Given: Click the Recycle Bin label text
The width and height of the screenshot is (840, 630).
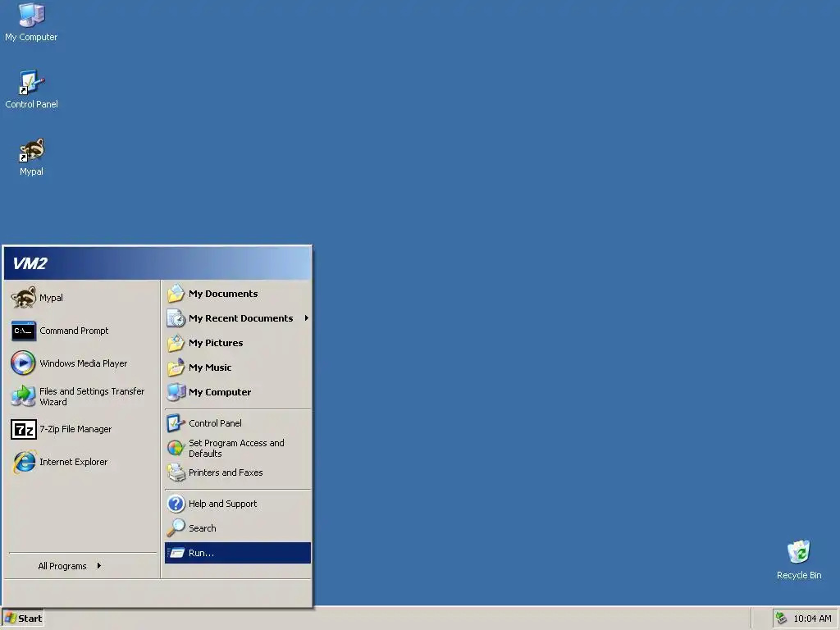Looking at the screenshot, I should pyautogui.click(x=799, y=575).
